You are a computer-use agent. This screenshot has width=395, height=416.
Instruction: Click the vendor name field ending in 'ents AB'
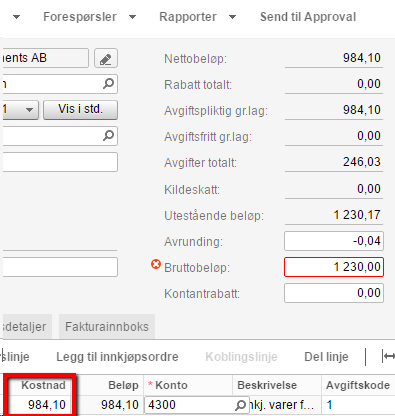(x=45, y=58)
